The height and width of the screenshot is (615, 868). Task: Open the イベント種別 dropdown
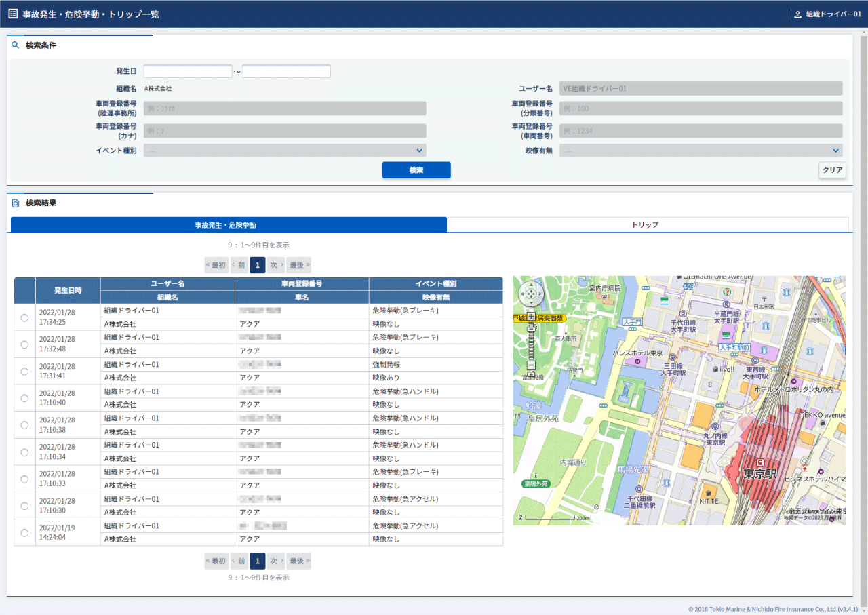[285, 151]
